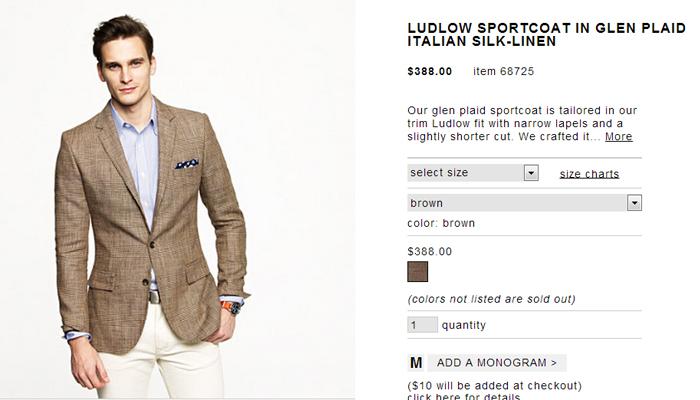Screen dimensions: 700x400
Task: Open the click here for details link
Action: (x=464, y=396)
